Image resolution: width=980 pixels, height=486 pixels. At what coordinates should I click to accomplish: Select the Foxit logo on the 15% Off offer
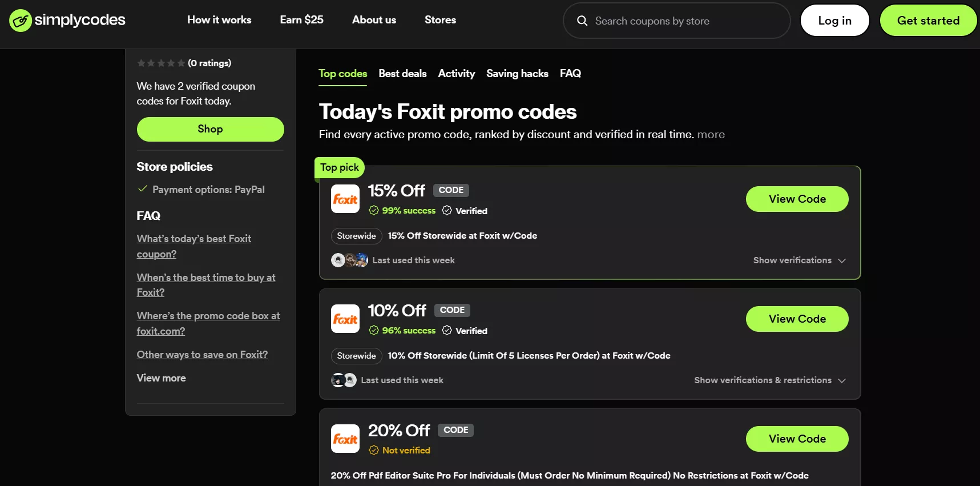pyautogui.click(x=345, y=199)
